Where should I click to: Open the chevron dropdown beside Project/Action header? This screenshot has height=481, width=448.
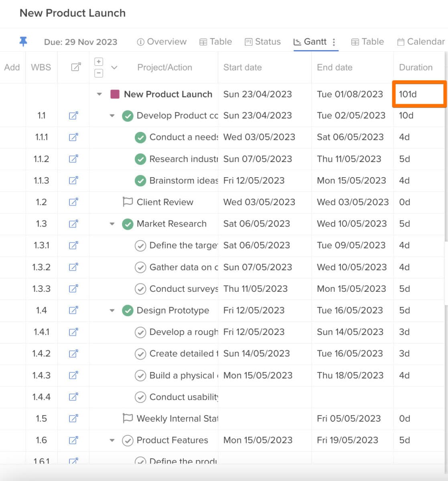114,67
